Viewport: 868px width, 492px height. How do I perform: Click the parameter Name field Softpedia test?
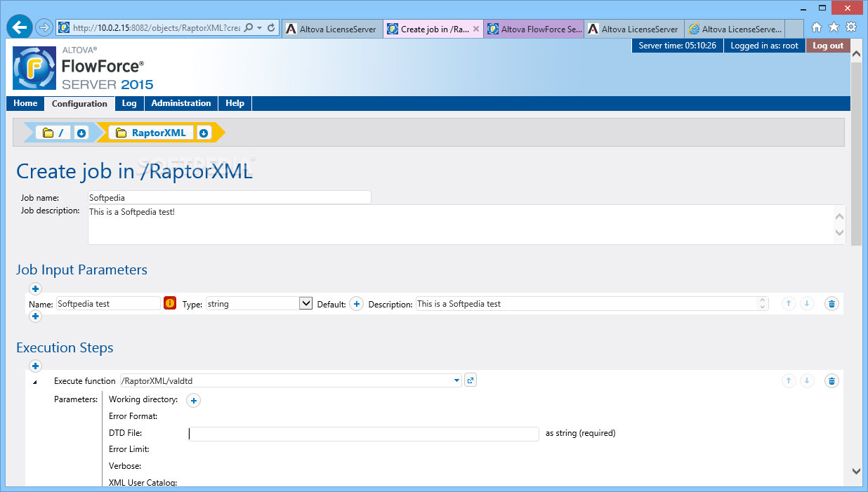(x=108, y=303)
